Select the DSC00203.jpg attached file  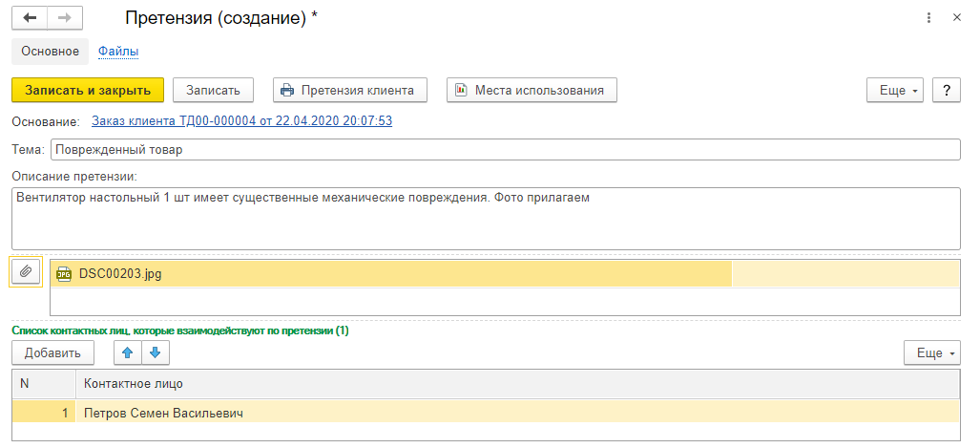click(120, 273)
